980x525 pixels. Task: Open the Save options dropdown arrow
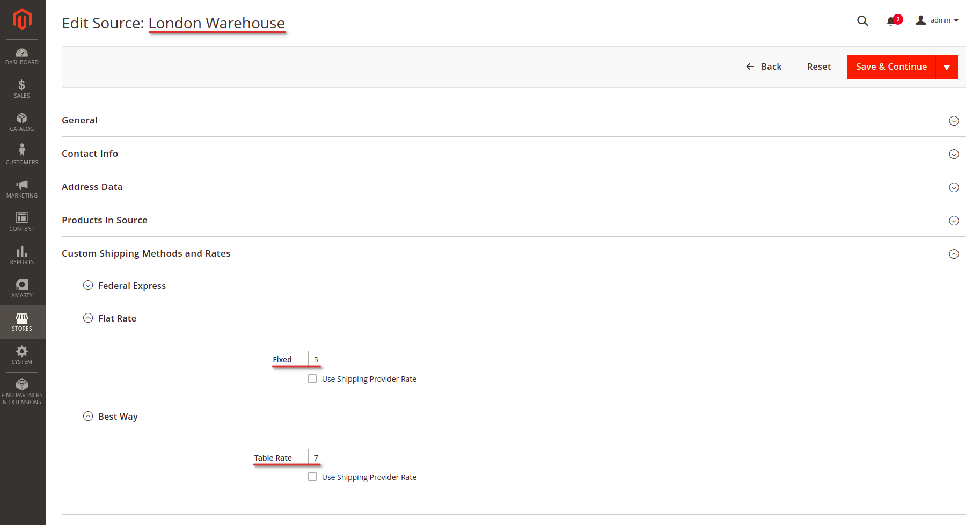click(947, 67)
